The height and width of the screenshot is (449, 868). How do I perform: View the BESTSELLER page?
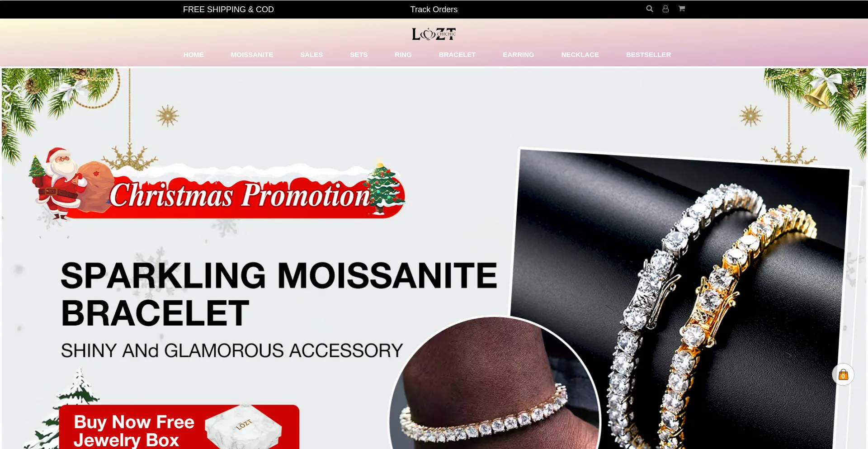tap(648, 55)
